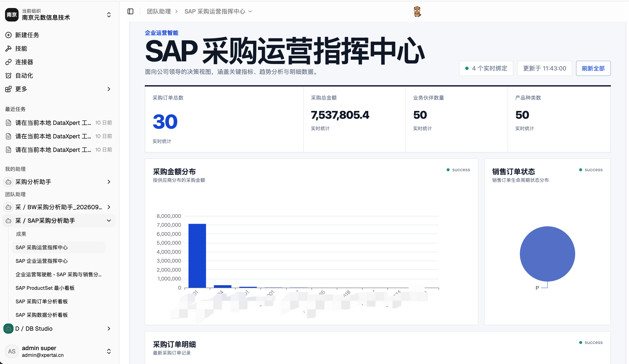
Task: Open organization switcher up-down arrows
Action: pyautogui.click(x=109, y=15)
